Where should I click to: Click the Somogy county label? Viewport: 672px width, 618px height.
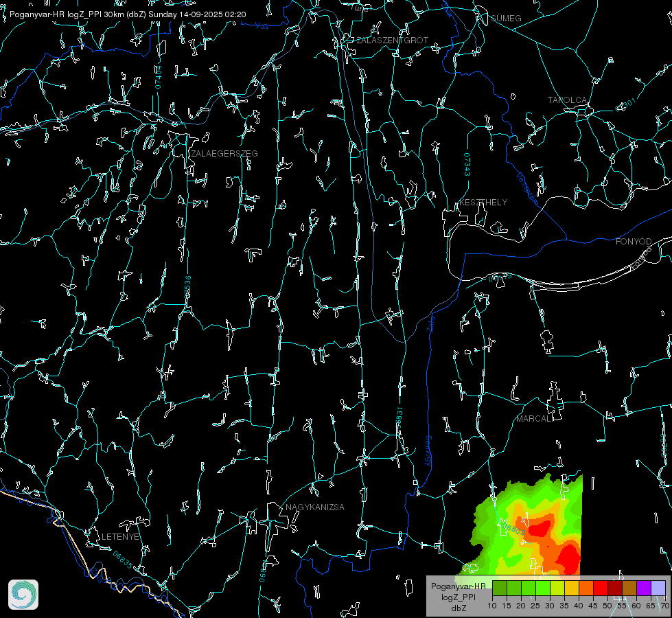tap(428, 450)
